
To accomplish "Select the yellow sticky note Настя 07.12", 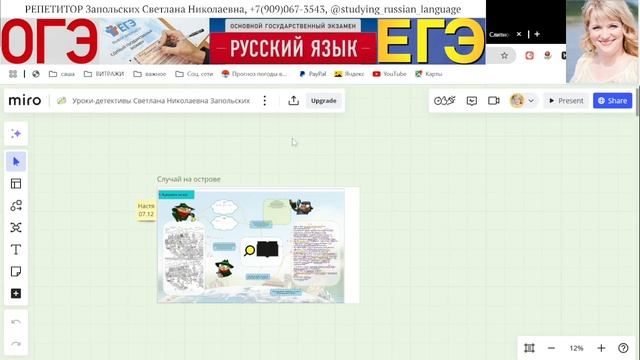I will [146, 210].
